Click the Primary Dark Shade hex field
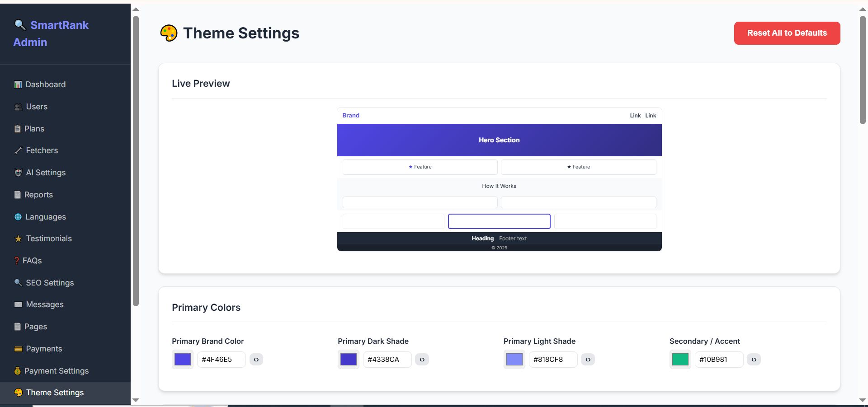 [387, 360]
